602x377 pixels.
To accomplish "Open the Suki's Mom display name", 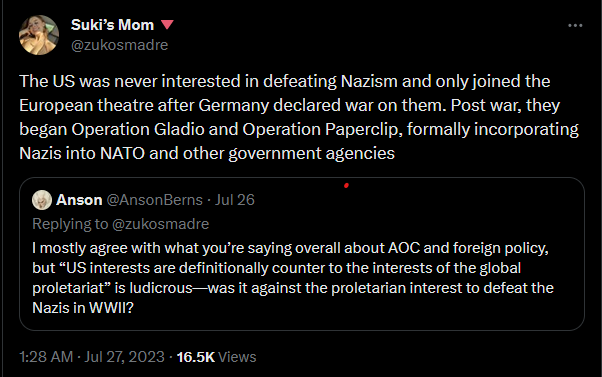I will (112, 25).
